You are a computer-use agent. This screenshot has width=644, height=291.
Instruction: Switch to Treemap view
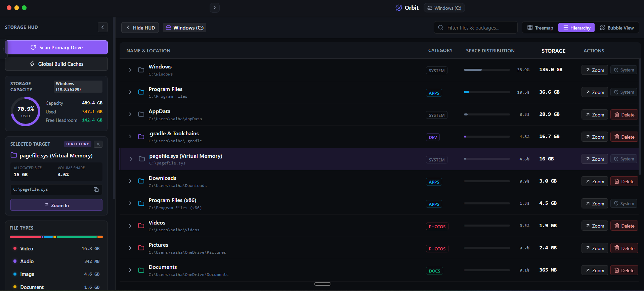[540, 28]
